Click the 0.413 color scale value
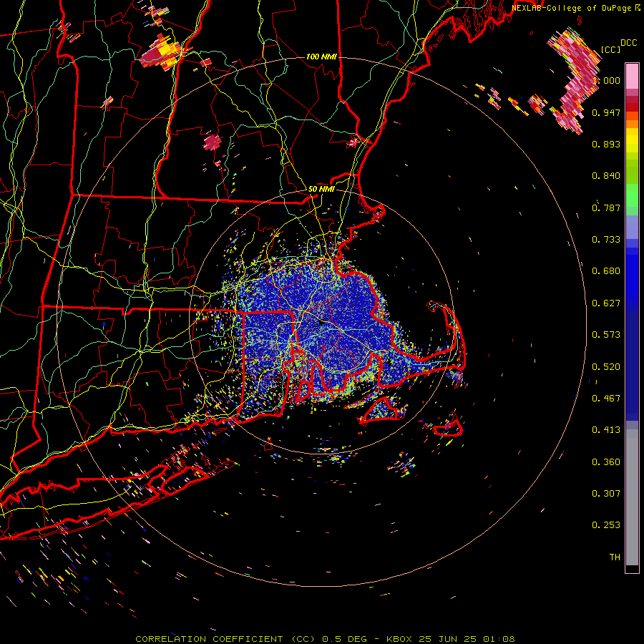Screen dimensions: 644x644 (606, 430)
